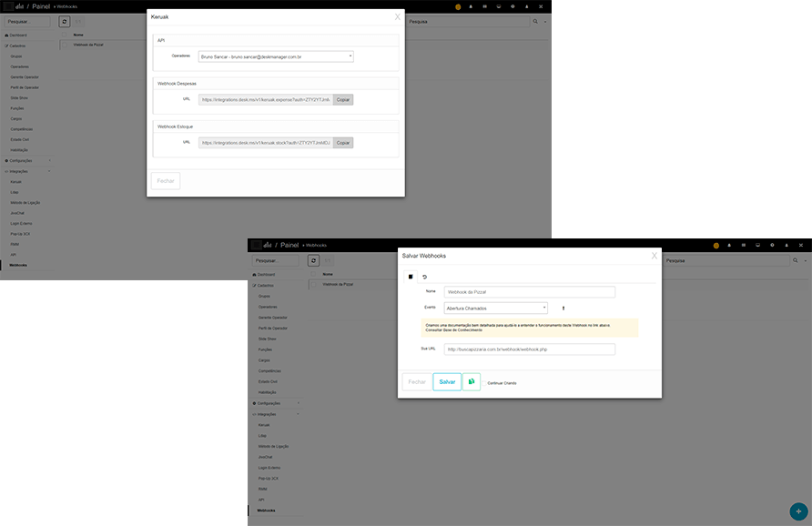The image size is (812, 526).
Task: Click Fechar in the Keruak dialog
Action: [x=166, y=181]
